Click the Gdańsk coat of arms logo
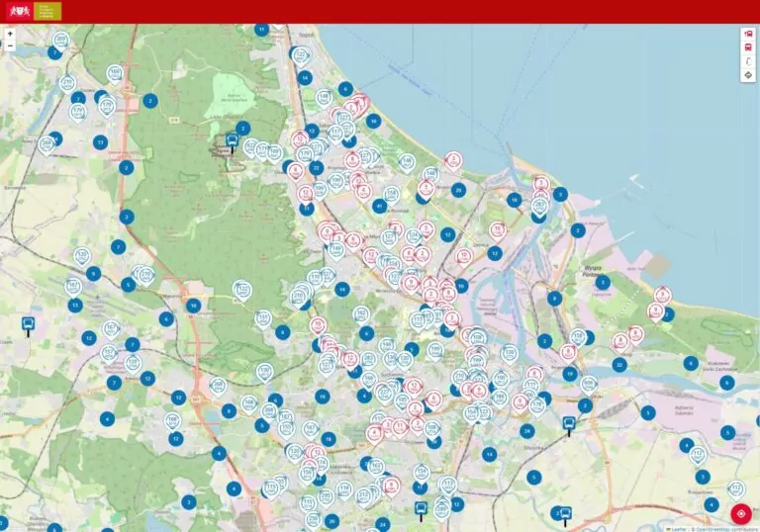Image resolution: width=760 pixels, height=532 pixels. coord(19,11)
